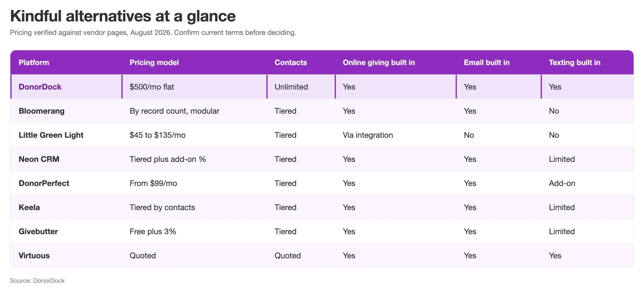Click Texting 'Yes' in the Virtuous row
Viewport: 644px width, 293px height.
pyautogui.click(x=555, y=256)
